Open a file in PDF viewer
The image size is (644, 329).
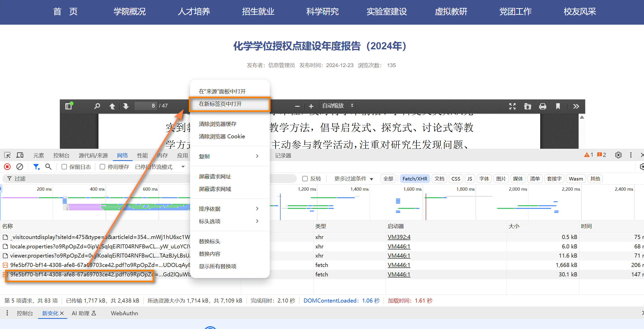pyautogui.click(x=527, y=106)
